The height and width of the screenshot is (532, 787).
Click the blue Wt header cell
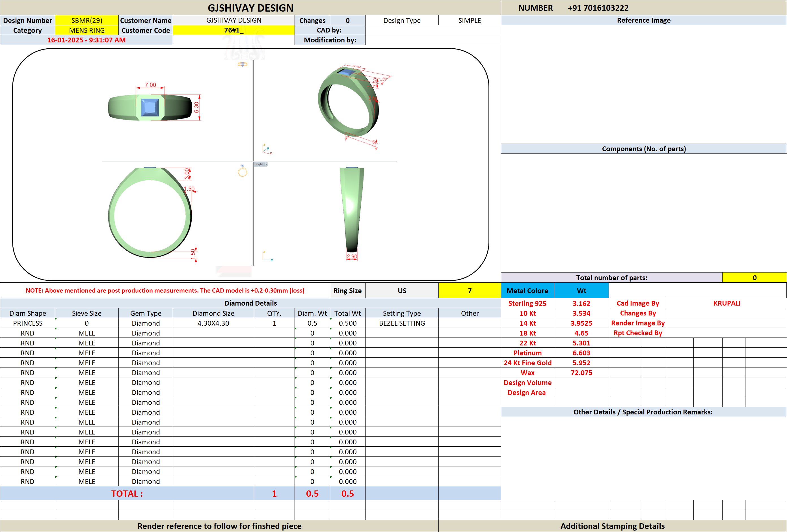(581, 291)
